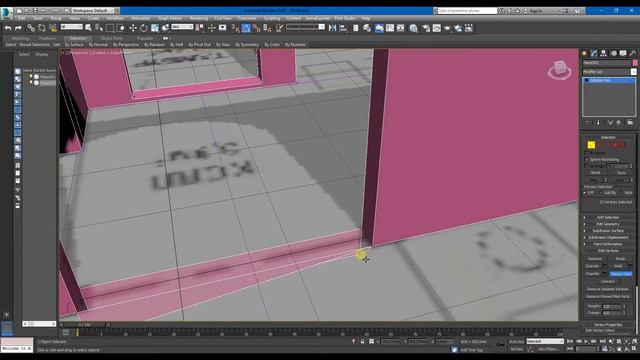Expand the Edit Geometry rollout

[x=608, y=224]
